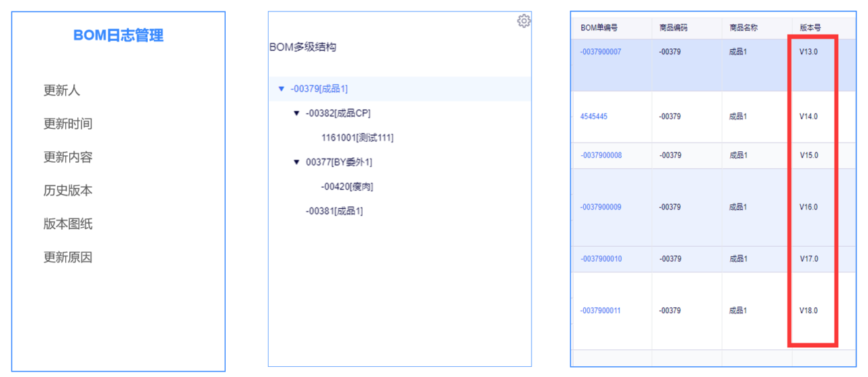Select tree item 1161001[测试111]
The height and width of the screenshot is (377, 868).
tap(357, 138)
